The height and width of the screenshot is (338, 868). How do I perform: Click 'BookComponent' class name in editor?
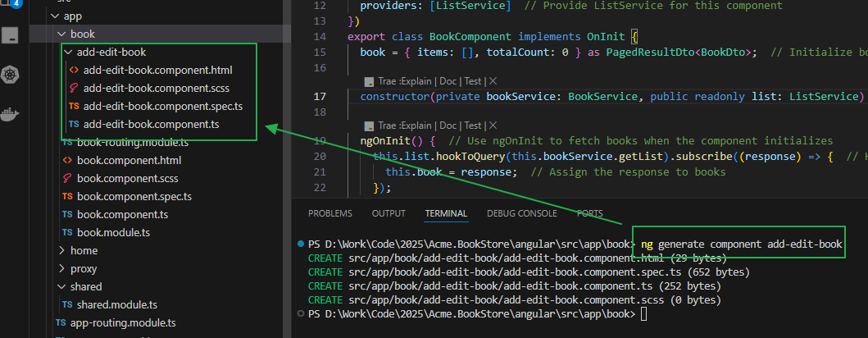[x=470, y=37]
